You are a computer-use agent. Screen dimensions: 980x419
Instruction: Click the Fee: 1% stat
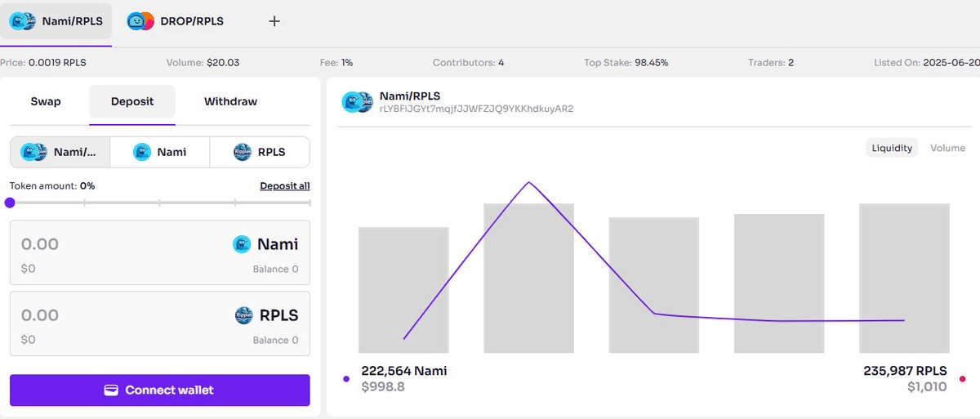point(336,62)
